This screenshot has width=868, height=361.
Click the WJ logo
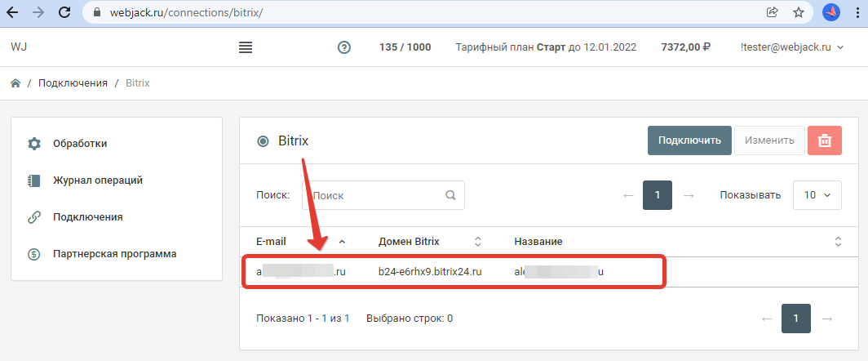point(19,47)
